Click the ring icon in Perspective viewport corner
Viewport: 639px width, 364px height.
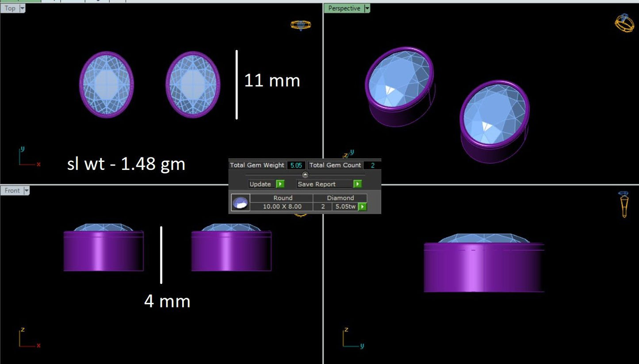point(624,23)
